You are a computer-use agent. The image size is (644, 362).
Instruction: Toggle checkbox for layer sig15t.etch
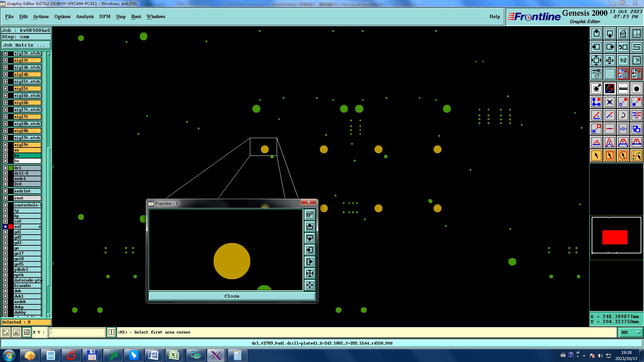[x=5, y=81]
